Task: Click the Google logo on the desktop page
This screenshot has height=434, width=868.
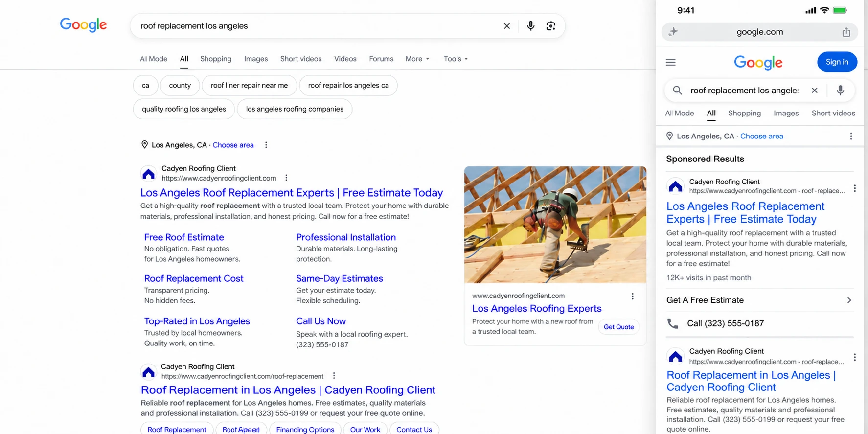Action: (83, 25)
